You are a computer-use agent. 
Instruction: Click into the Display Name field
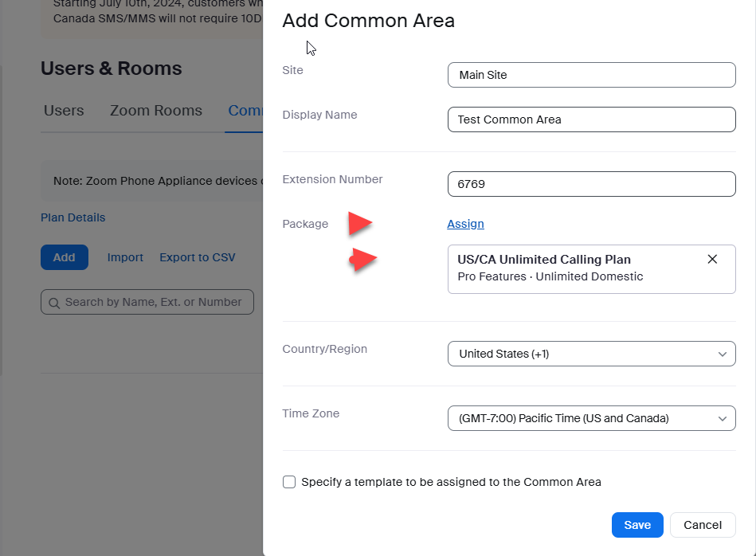[x=591, y=119]
